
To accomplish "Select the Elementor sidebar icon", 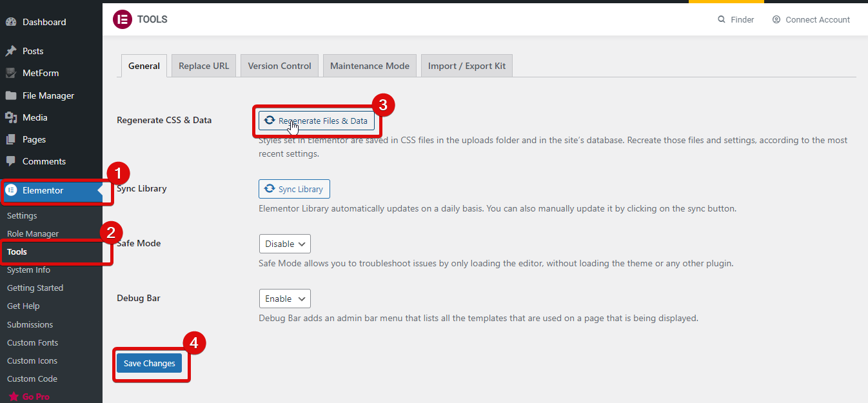I will [13, 190].
